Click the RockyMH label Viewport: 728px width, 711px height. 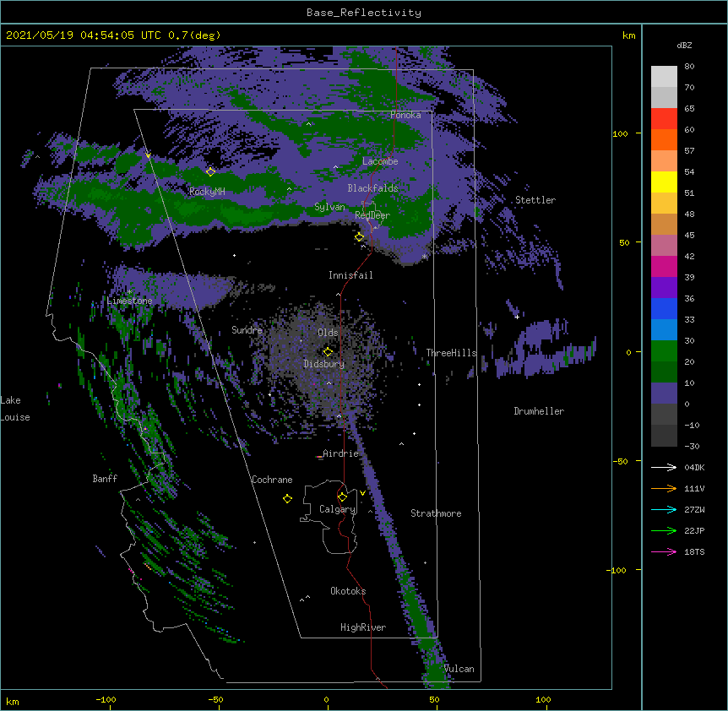[x=207, y=192]
